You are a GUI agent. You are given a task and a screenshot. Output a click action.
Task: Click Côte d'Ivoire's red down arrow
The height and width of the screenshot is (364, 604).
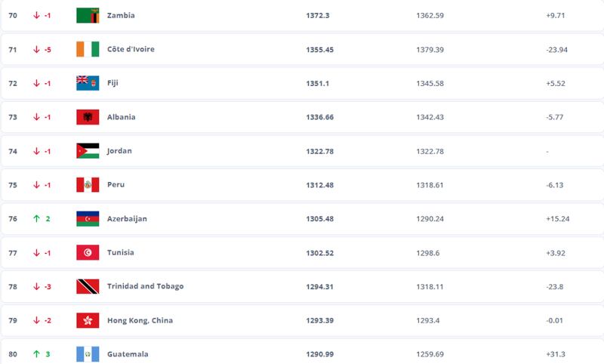point(36,49)
